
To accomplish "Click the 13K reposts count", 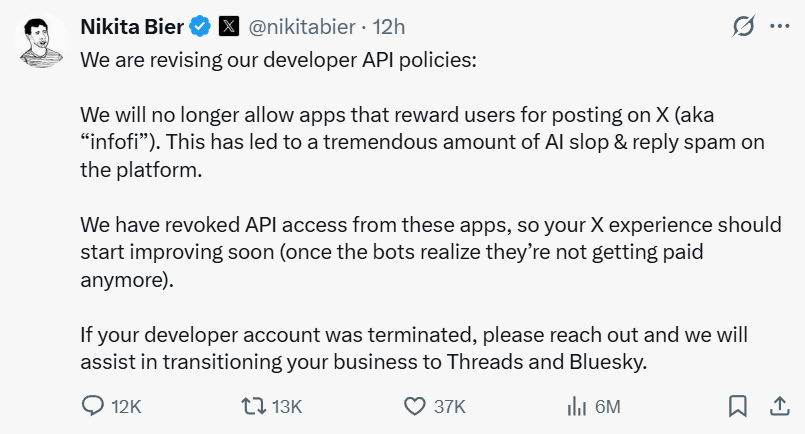I will [x=287, y=406].
